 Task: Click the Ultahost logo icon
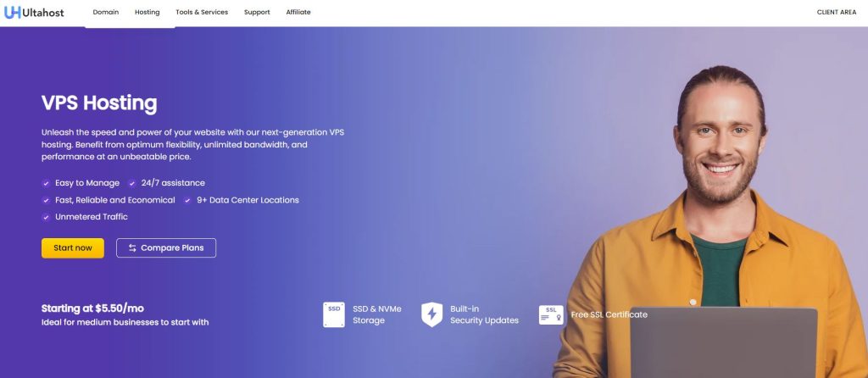pyautogui.click(x=12, y=12)
